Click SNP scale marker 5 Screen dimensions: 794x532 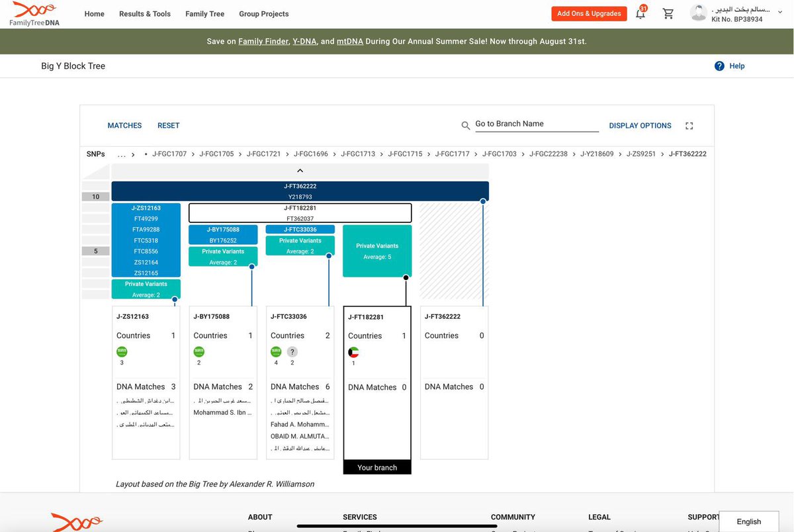click(96, 251)
